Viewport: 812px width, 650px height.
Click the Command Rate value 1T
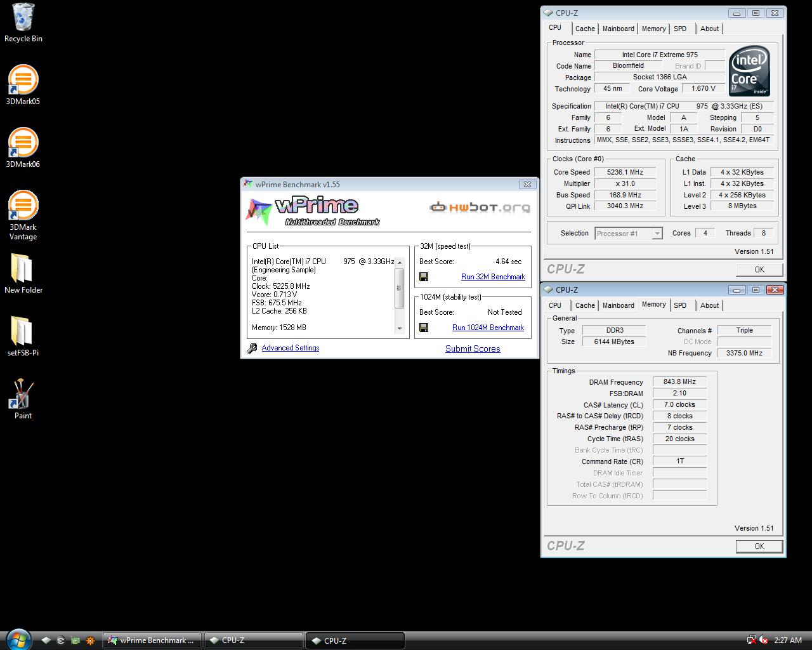pos(679,461)
